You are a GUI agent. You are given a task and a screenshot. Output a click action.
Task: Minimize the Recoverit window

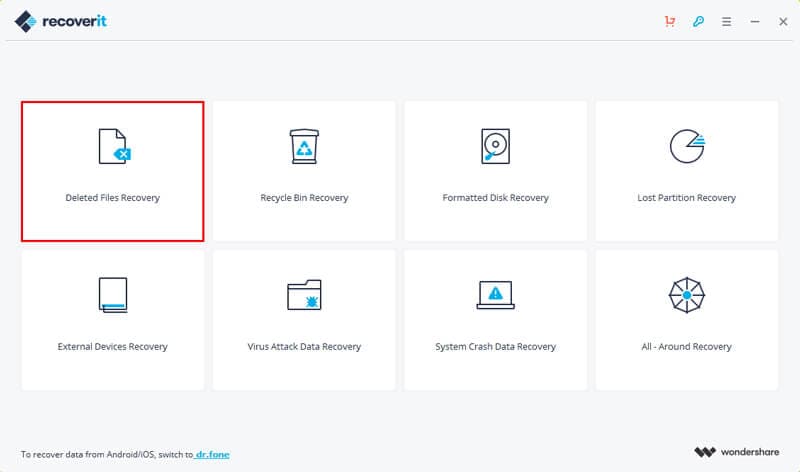(x=755, y=21)
